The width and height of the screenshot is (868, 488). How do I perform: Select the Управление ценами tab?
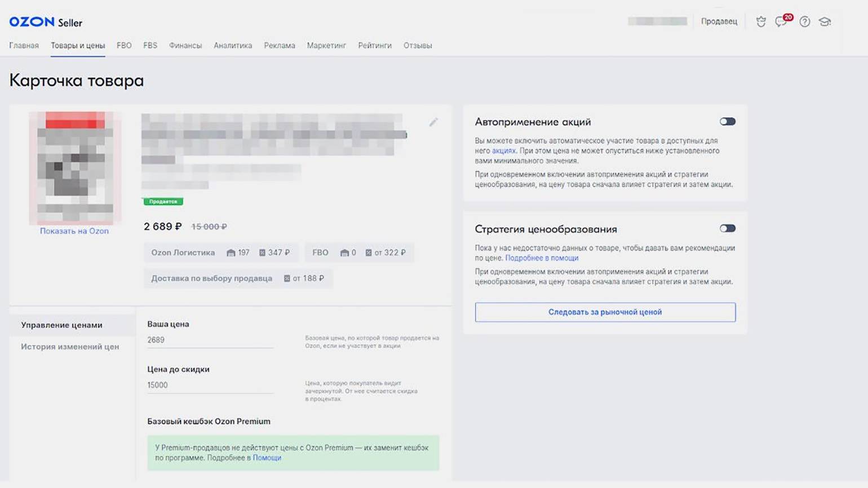tap(61, 325)
